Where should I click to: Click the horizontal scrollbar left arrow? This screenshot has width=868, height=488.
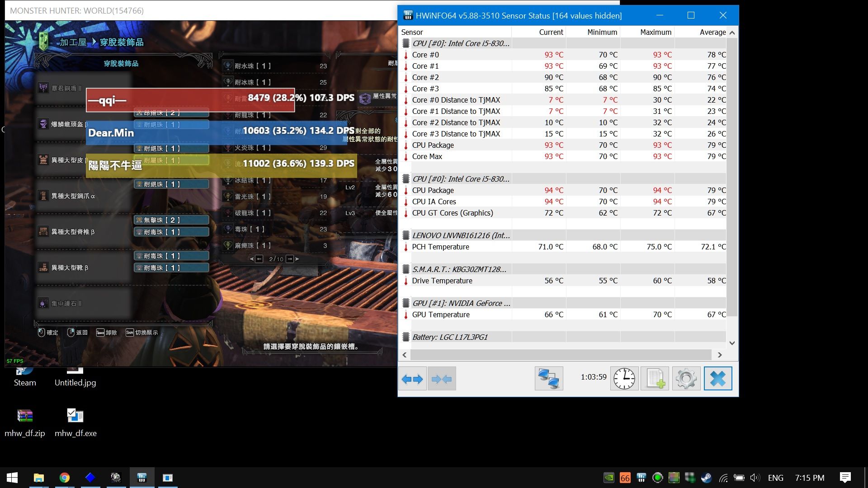[x=405, y=355]
